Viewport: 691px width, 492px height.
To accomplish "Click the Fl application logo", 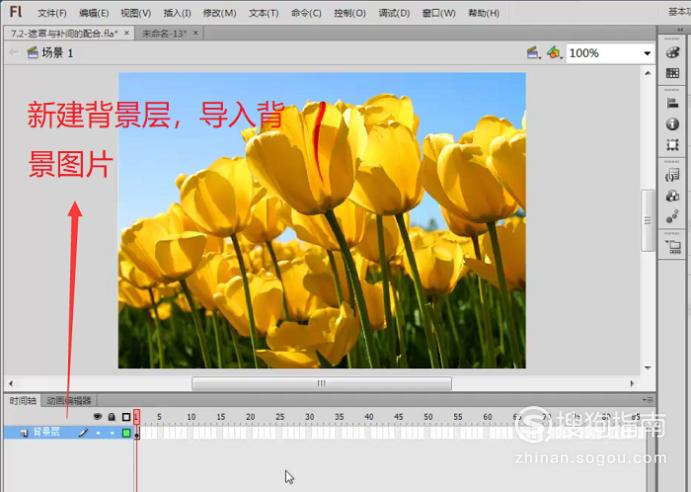I will coord(15,12).
